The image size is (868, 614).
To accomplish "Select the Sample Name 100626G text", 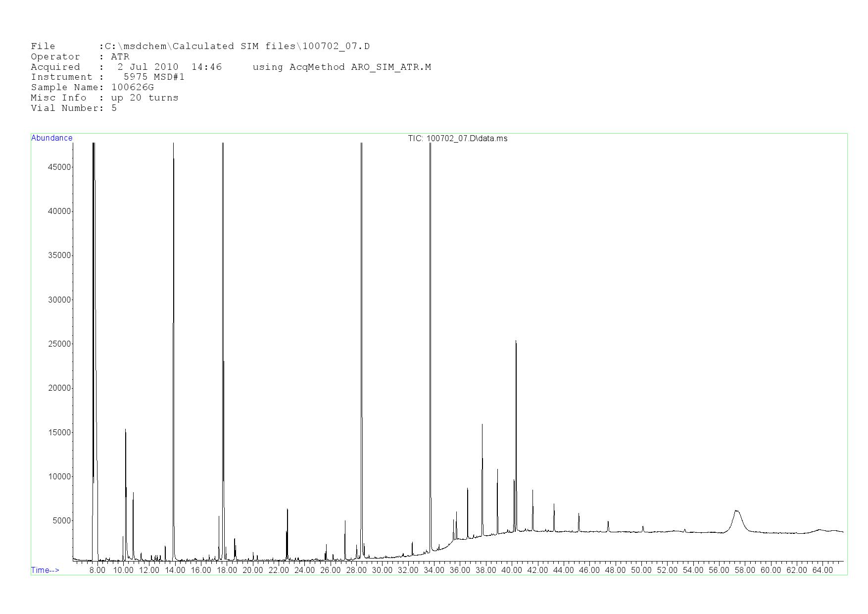I will pyautogui.click(x=92, y=88).
